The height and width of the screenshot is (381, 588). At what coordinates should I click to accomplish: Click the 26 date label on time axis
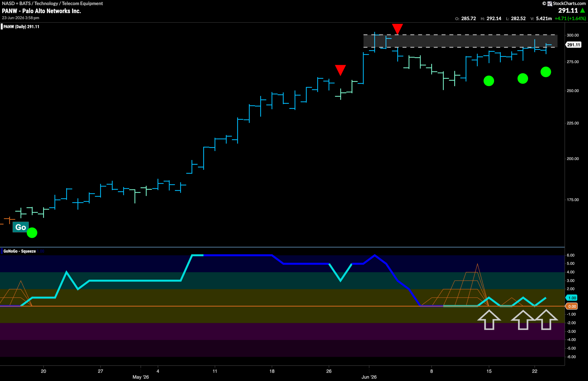(329, 371)
